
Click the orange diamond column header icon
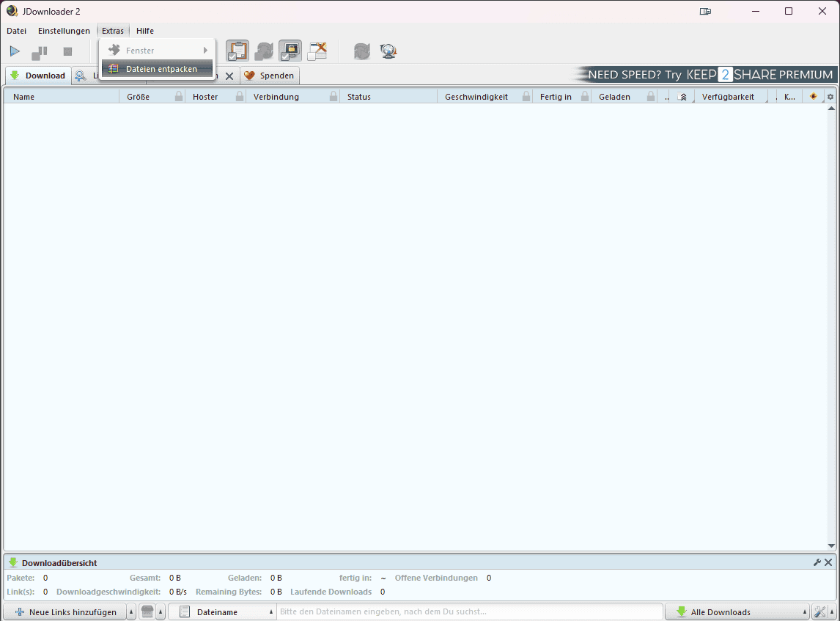click(x=813, y=97)
